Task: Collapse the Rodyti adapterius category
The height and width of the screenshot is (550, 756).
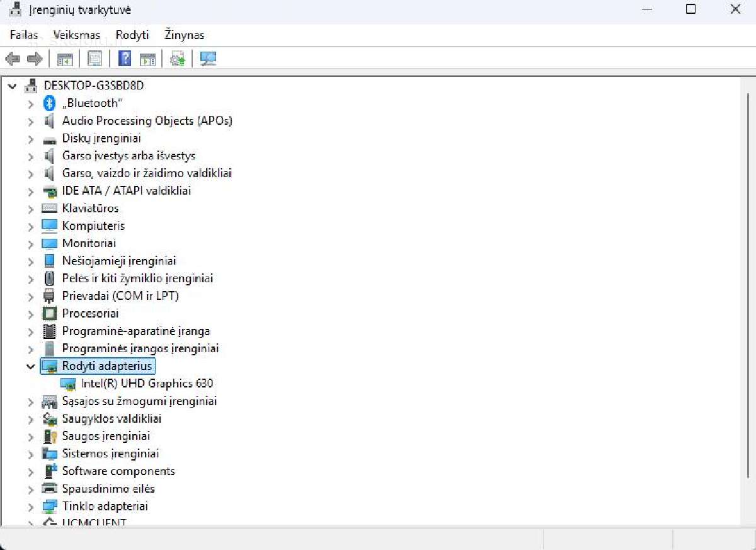Action: coord(30,366)
